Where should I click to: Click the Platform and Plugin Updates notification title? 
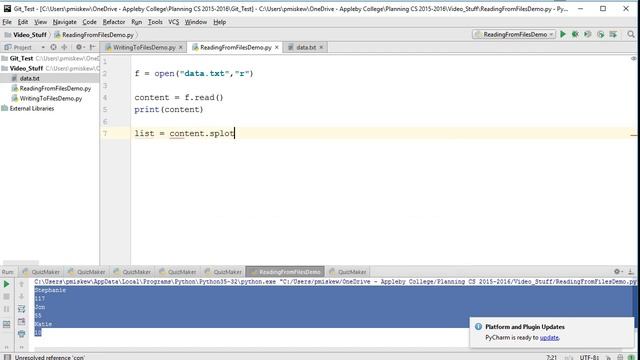525,327
